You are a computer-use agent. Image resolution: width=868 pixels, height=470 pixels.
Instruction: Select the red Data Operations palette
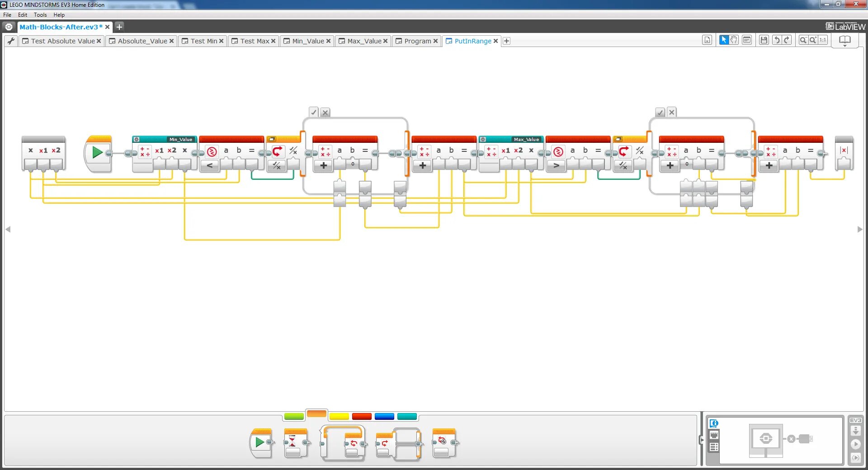click(362, 416)
